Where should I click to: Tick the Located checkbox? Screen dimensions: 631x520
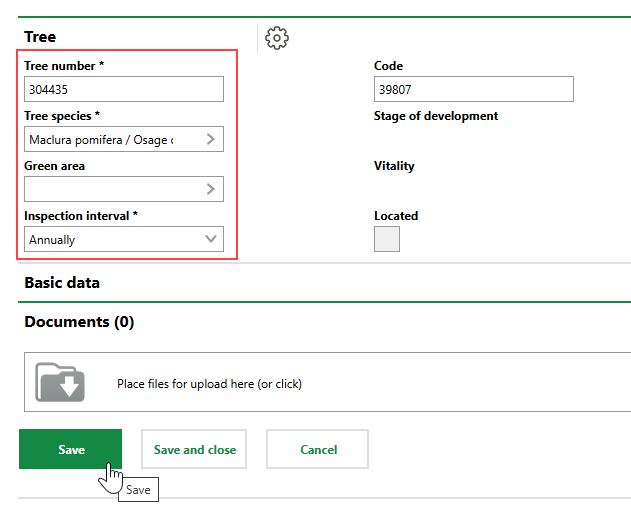(x=386, y=239)
